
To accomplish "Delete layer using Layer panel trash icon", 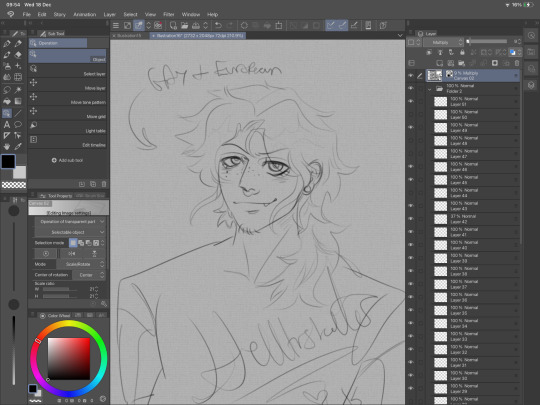I will point(517,63).
